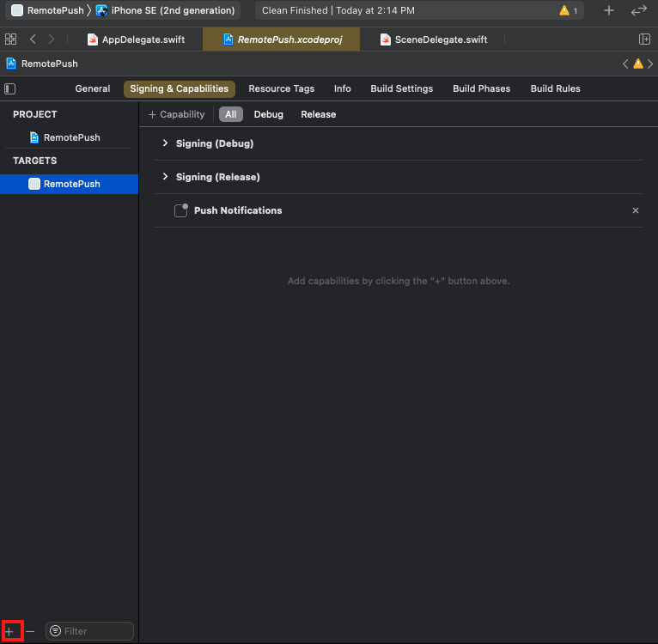Open the warning indicator in activity bar
The width and height of the screenshot is (658, 644).
[568, 10]
